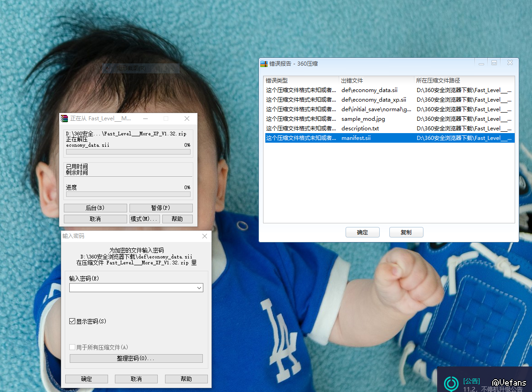Sort by 错误类型 column header
Viewport: 532px width, 392px height.
click(x=301, y=80)
